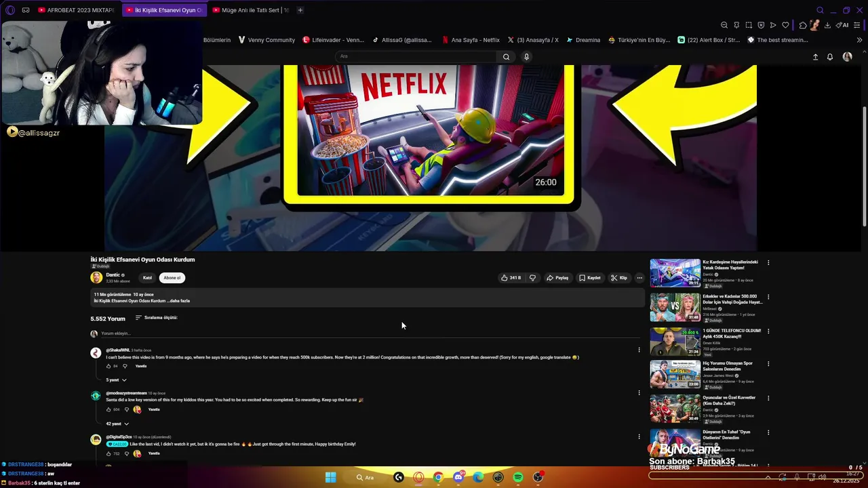Viewport: 868px width, 488px height.
Task: Open browser downloads icon
Action: [827, 25]
